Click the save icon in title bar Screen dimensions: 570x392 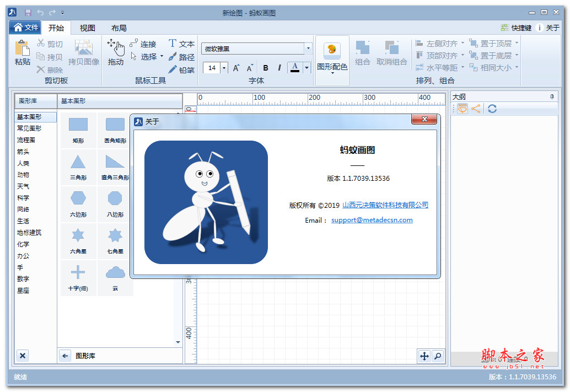click(x=28, y=13)
